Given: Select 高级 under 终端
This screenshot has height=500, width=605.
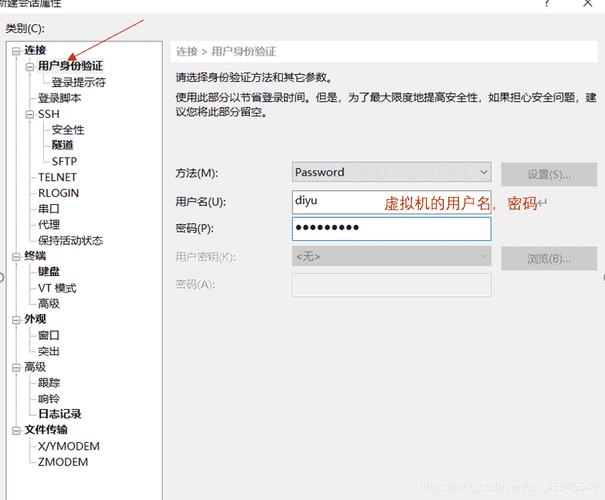Looking at the screenshot, I should tap(49, 304).
